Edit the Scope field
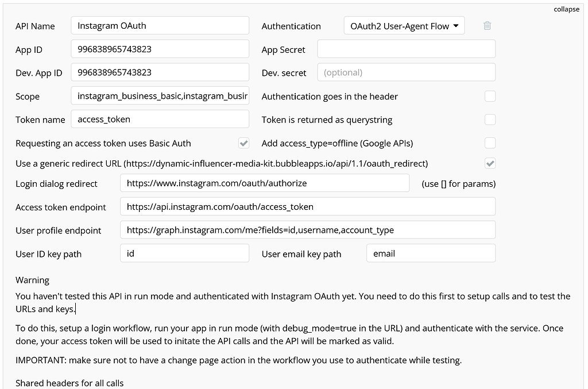Viewport: 588px width, 389px height. 161,96
